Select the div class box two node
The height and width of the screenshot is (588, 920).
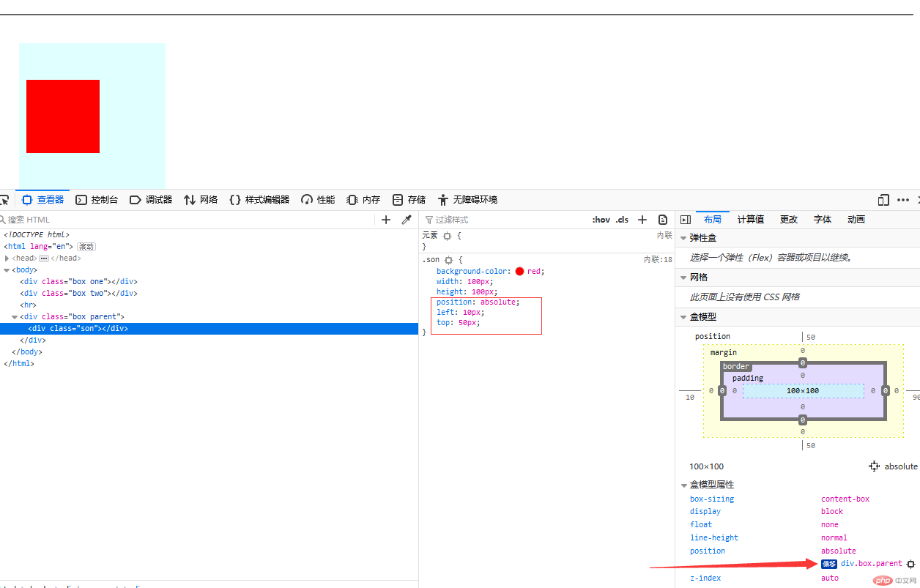(78, 294)
